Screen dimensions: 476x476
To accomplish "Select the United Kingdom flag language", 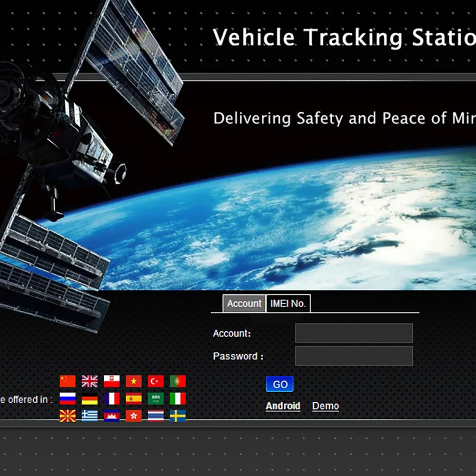I will [x=89, y=381].
